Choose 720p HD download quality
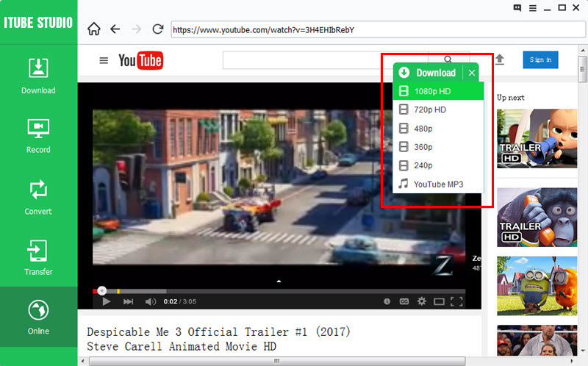The width and height of the screenshot is (588, 366). tap(438, 110)
